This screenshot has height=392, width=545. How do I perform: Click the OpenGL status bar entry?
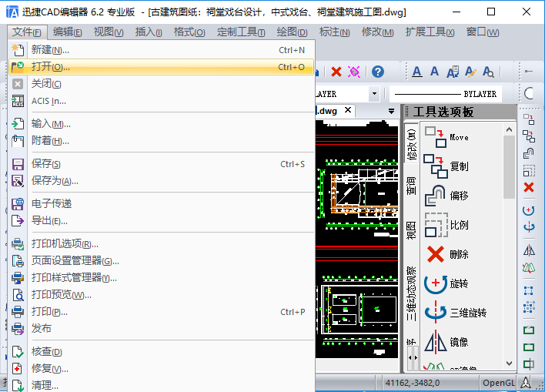coord(498,383)
